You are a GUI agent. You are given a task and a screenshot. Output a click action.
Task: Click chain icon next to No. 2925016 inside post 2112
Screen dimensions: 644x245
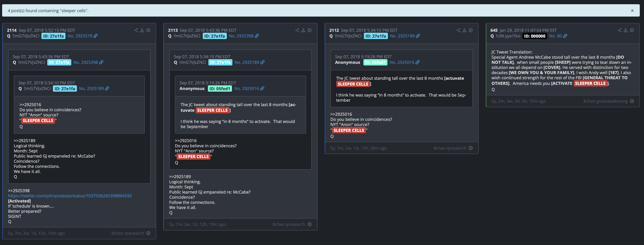pyautogui.click(x=417, y=62)
